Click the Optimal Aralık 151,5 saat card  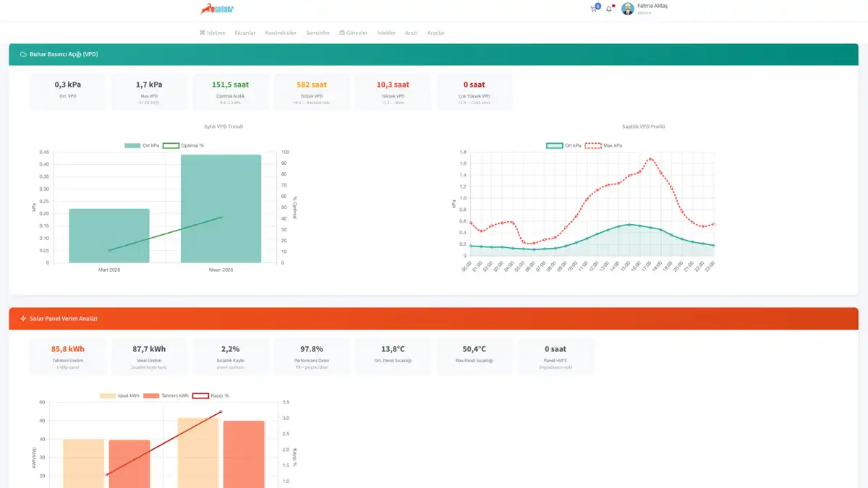coord(230,92)
